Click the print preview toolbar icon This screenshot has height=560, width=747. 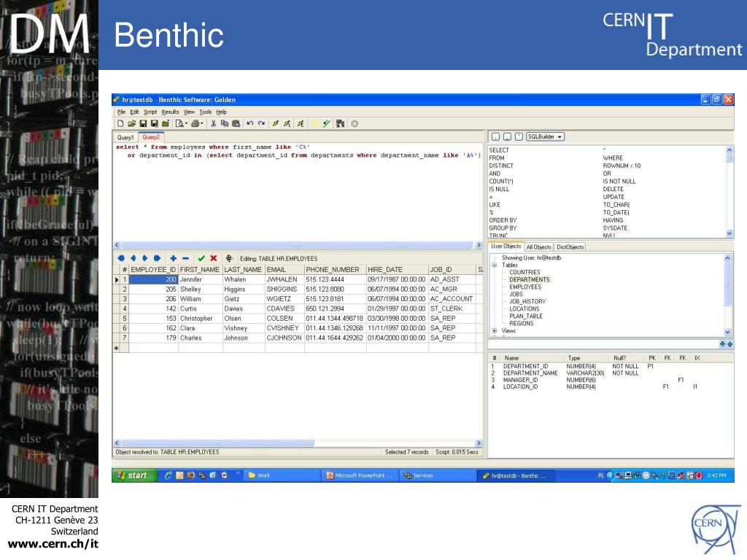[179, 124]
